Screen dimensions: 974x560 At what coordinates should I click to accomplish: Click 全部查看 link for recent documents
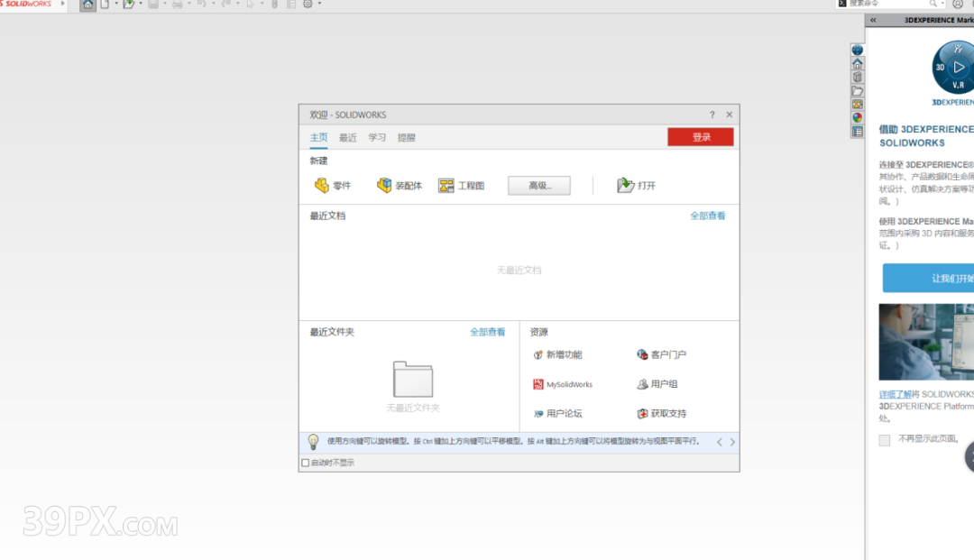[707, 216]
